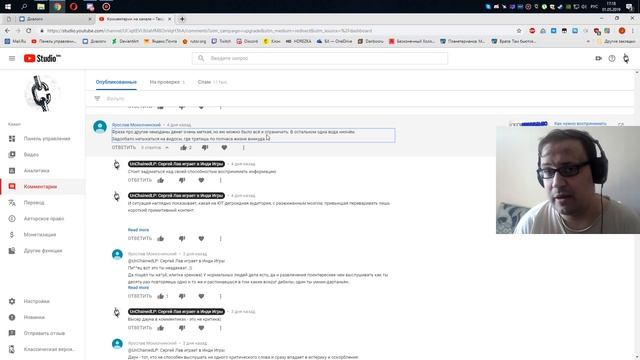The height and width of the screenshot is (360, 640).
Task: Open video in new window icon beside video link
Action: point(621,124)
